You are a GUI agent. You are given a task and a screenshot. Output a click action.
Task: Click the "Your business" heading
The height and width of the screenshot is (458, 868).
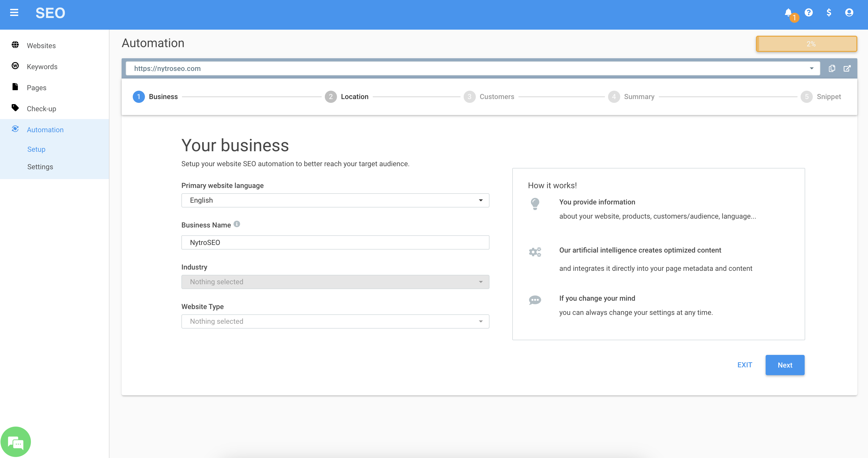(235, 145)
